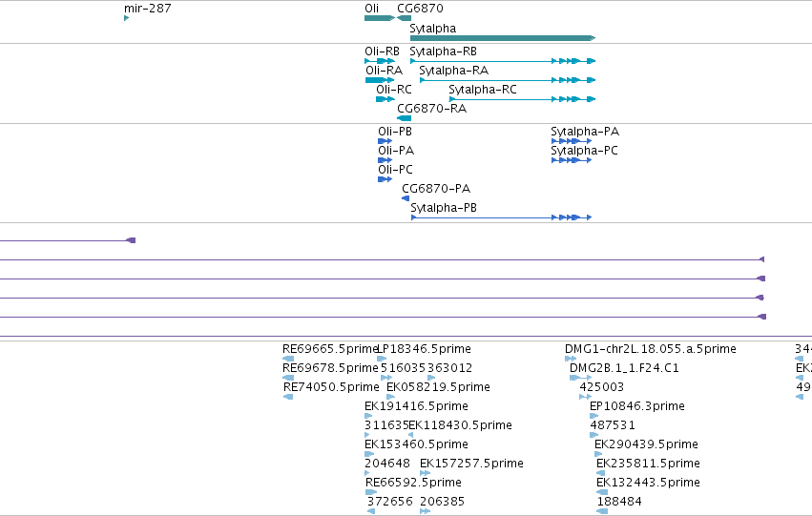Image resolution: width=812 pixels, height=516 pixels.
Task: Select the Oli gene bar
Action: [x=380, y=18]
